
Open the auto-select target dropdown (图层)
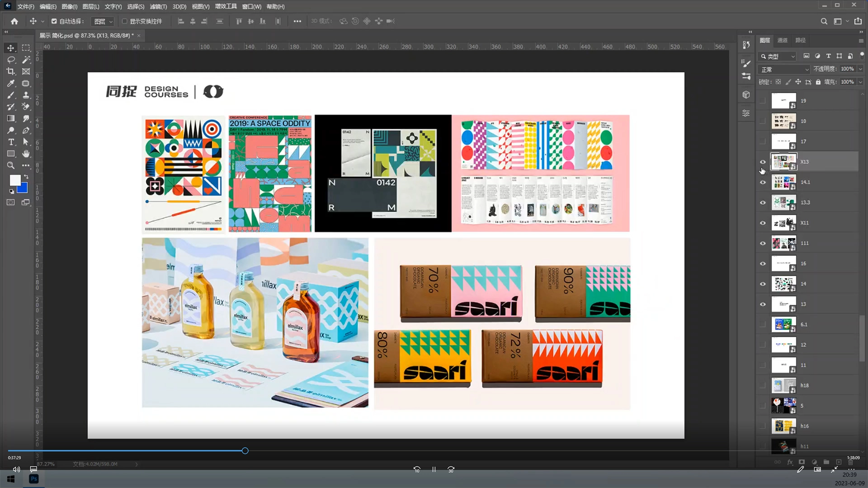pyautogui.click(x=104, y=21)
